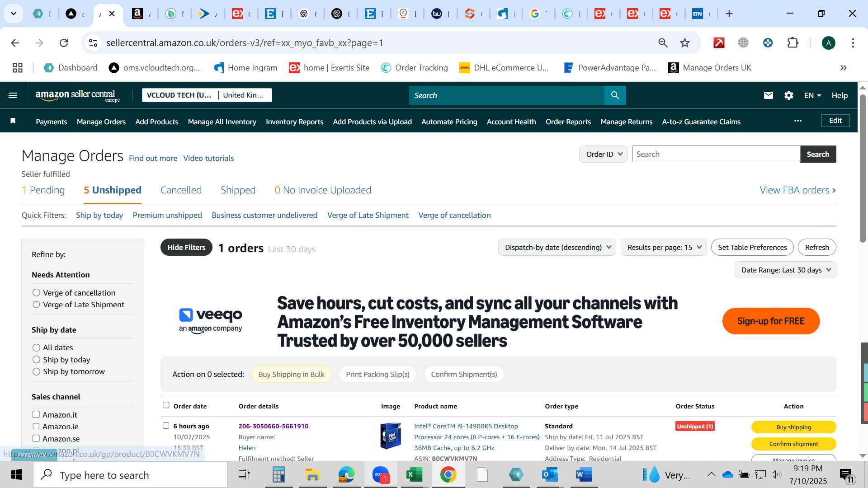Select the Ship by tomorrow radio option
This screenshot has height=488, width=868.
pos(36,371)
